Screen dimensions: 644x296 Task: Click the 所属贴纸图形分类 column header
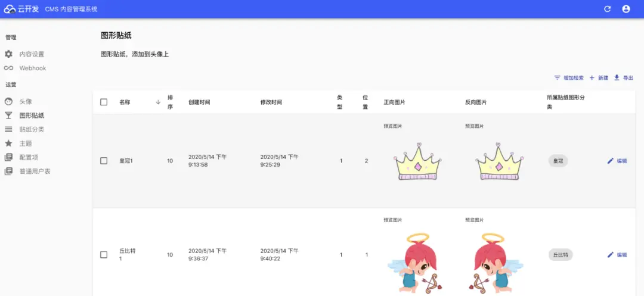tap(566, 102)
